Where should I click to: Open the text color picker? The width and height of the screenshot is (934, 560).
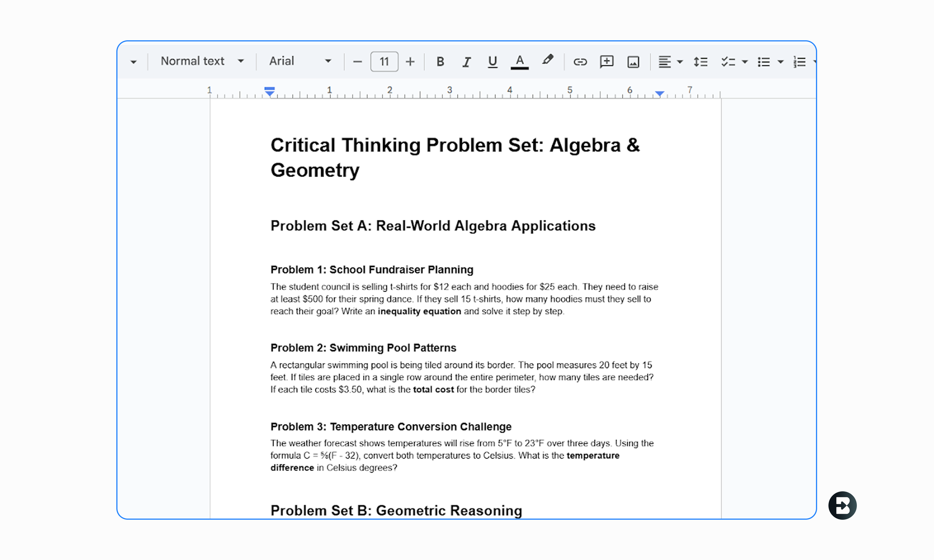tap(520, 62)
